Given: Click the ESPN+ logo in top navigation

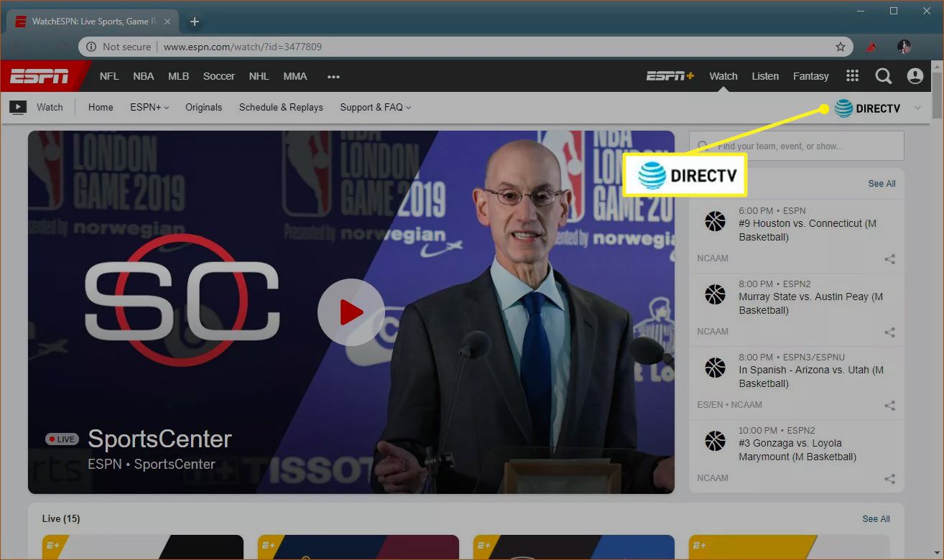Looking at the screenshot, I should (x=670, y=76).
